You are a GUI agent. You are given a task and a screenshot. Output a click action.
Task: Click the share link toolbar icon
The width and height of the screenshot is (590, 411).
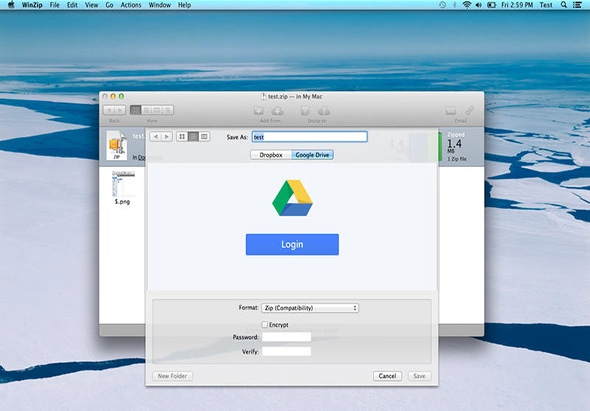pyautogui.click(x=469, y=110)
